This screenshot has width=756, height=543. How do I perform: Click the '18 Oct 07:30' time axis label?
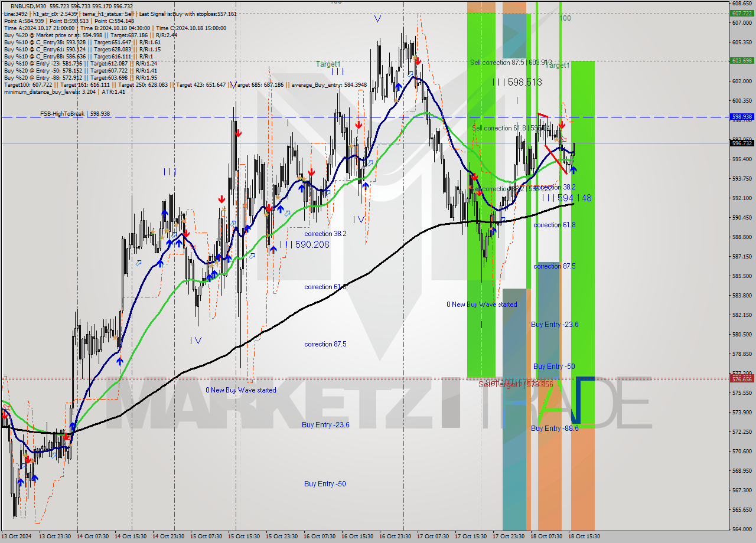pyautogui.click(x=547, y=537)
